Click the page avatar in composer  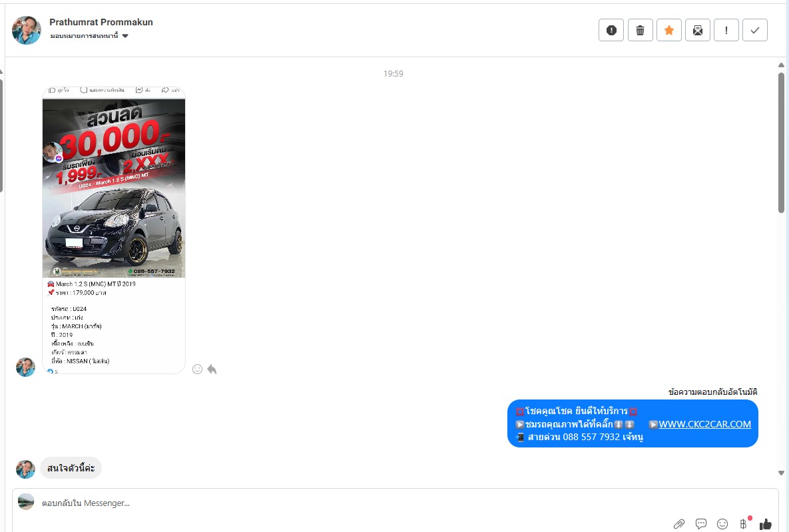point(26,502)
